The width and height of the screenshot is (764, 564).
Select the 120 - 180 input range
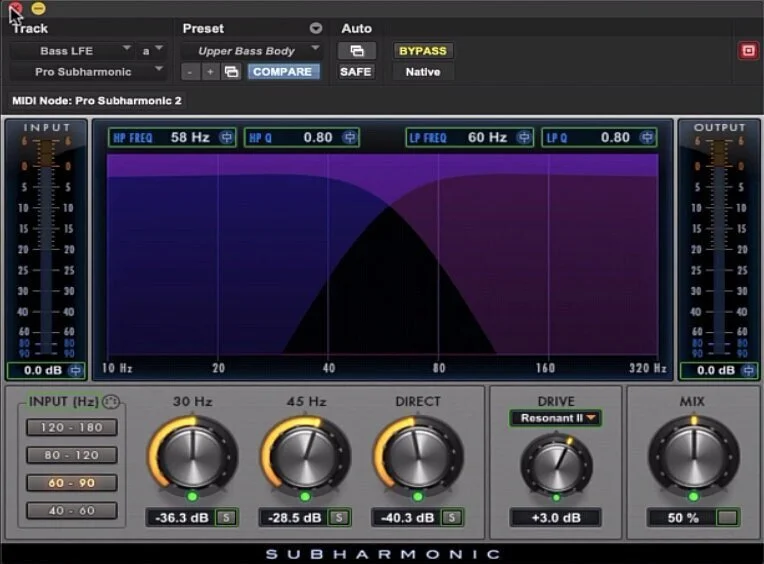click(72, 427)
